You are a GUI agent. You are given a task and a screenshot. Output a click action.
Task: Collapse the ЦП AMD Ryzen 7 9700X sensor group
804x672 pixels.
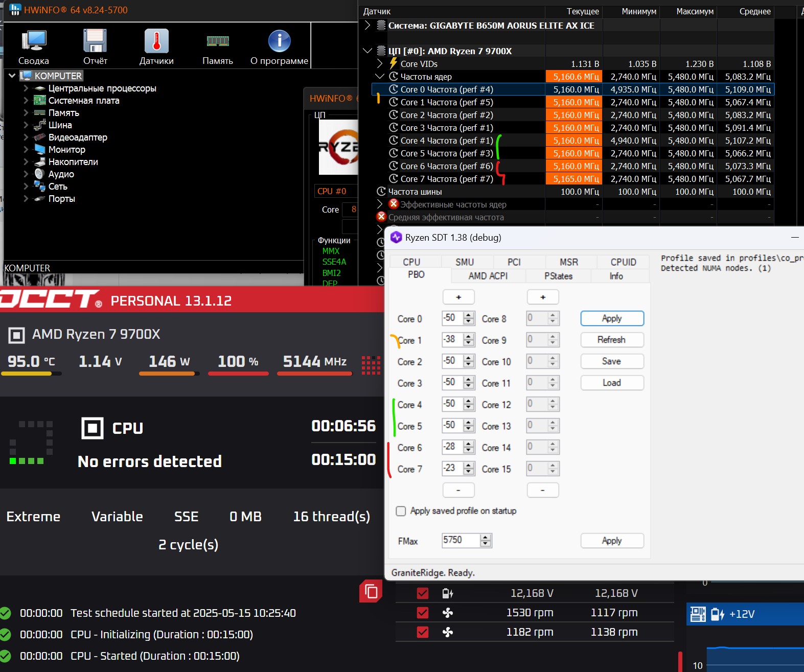(367, 51)
